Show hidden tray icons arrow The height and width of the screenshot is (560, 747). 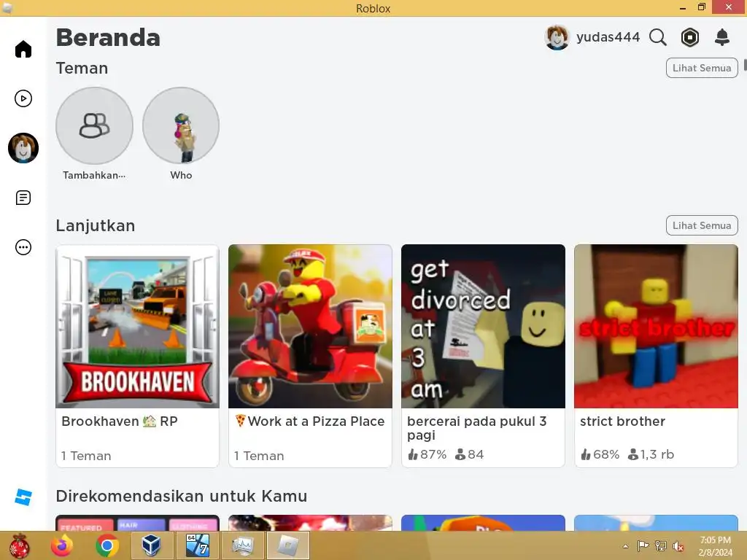(x=625, y=546)
